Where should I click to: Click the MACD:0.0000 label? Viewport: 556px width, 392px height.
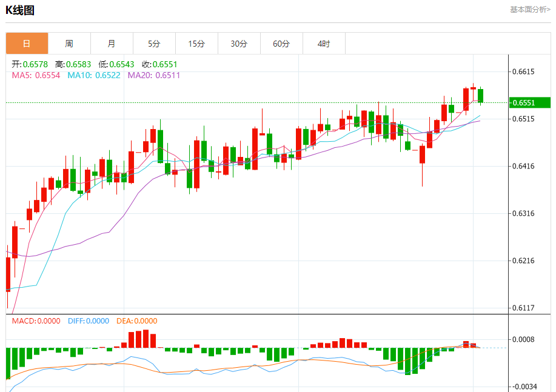pos(36,321)
